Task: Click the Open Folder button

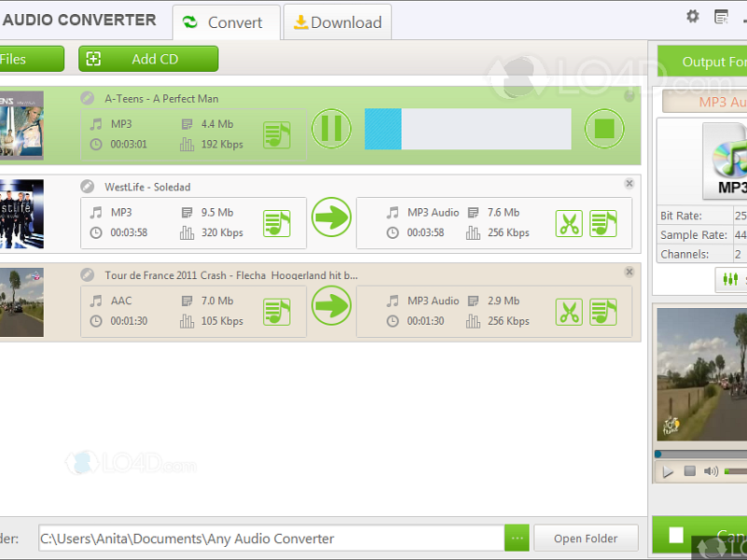Action: pos(586,539)
